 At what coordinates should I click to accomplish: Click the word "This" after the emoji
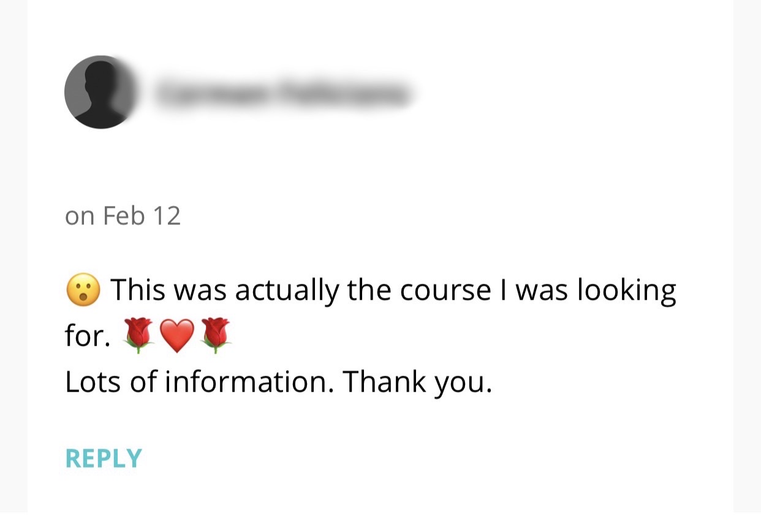[138, 290]
